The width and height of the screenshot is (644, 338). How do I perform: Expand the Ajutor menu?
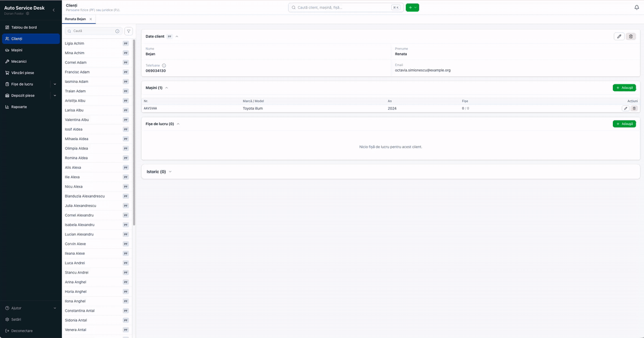click(x=31, y=308)
